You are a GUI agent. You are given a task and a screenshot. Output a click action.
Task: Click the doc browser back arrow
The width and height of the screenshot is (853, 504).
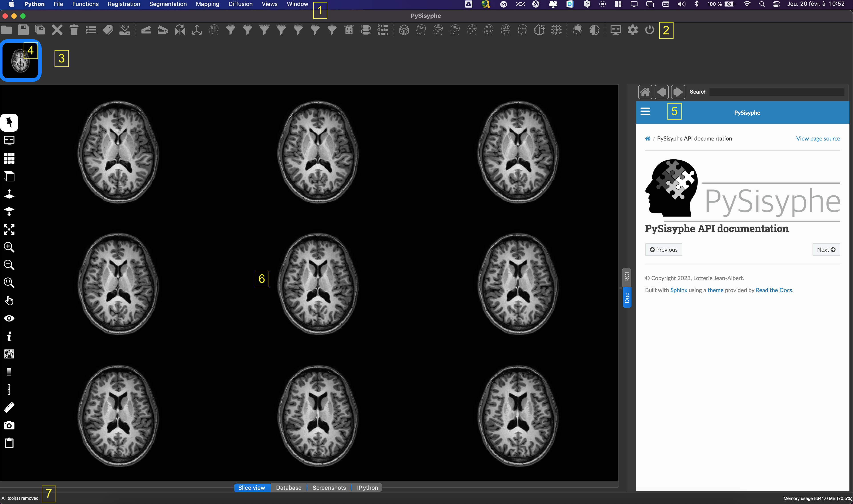coord(661,92)
